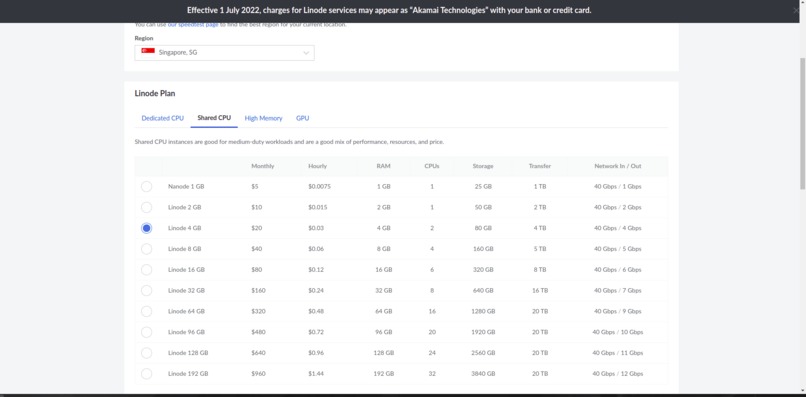The width and height of the screenshot is (806, 397).
Task: Click the Linode 16 GB plan name
Action: pyautogui.click(x=186, y=269)
